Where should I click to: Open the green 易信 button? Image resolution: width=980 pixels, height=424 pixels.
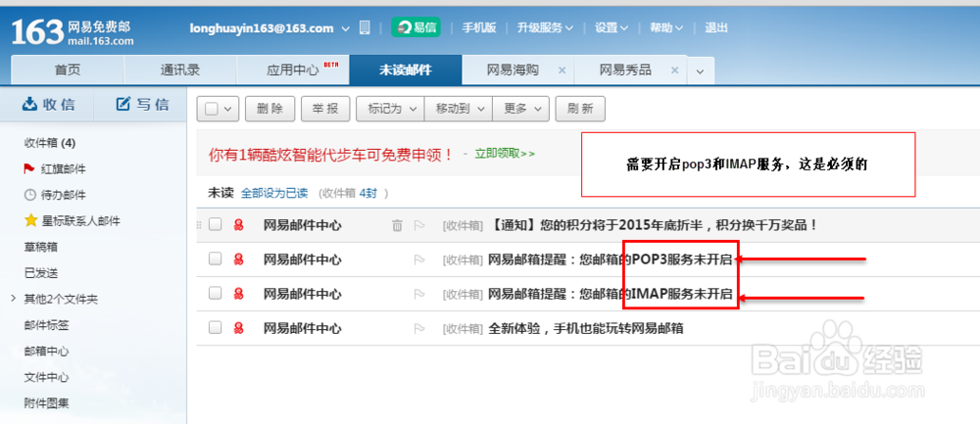point(416,27)
